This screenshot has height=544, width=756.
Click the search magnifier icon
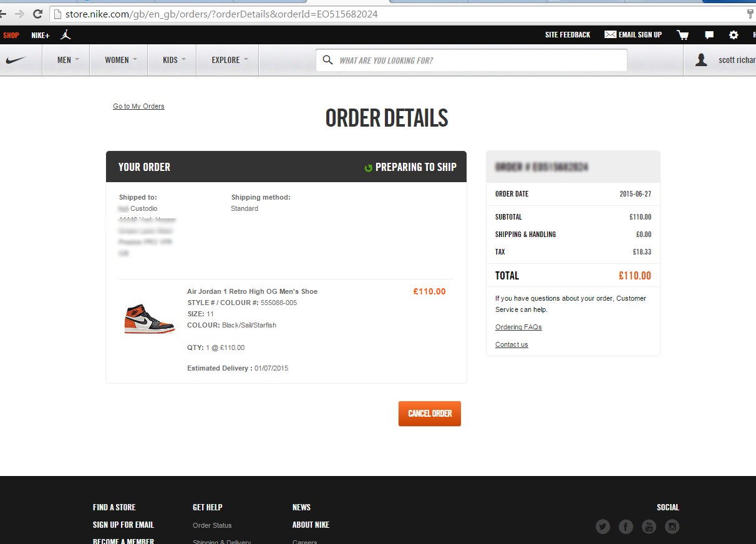point(327,60)
